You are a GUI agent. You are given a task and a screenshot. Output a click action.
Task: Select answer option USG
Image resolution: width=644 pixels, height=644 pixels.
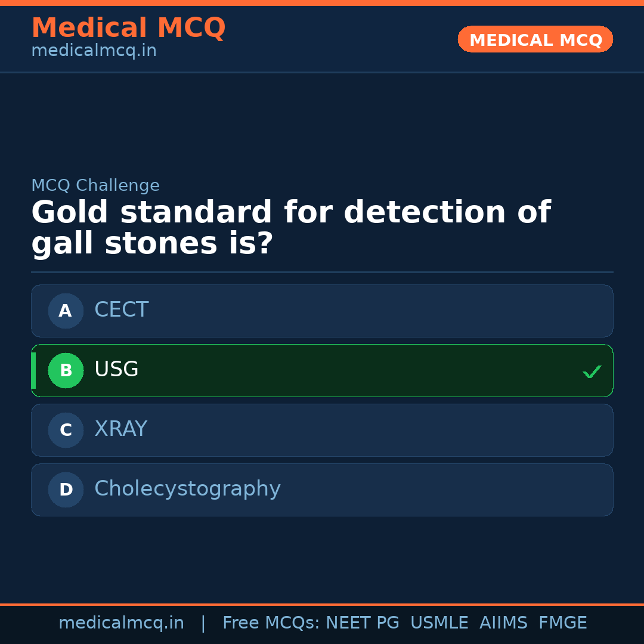point(322,370)
